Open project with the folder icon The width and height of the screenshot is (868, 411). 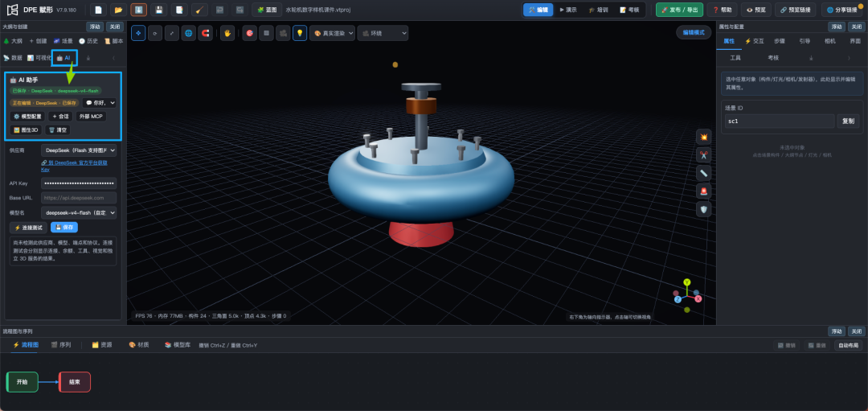coord(118,10)
